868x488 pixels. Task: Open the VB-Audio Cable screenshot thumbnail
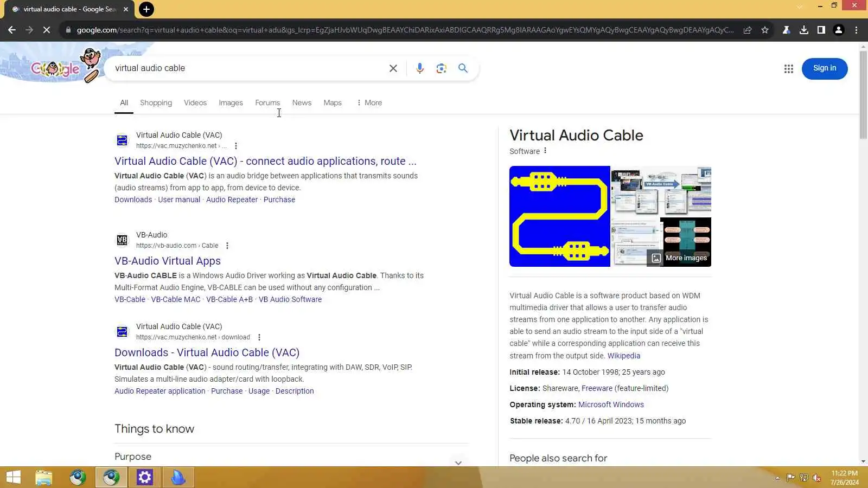(661, 191)
